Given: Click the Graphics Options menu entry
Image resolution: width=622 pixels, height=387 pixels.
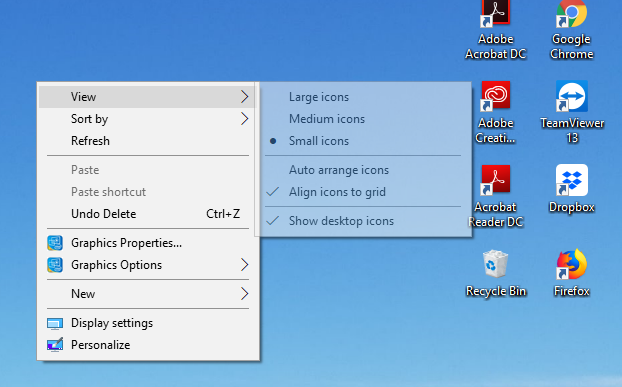Looking at the screenshot, I should pos(148,265).
